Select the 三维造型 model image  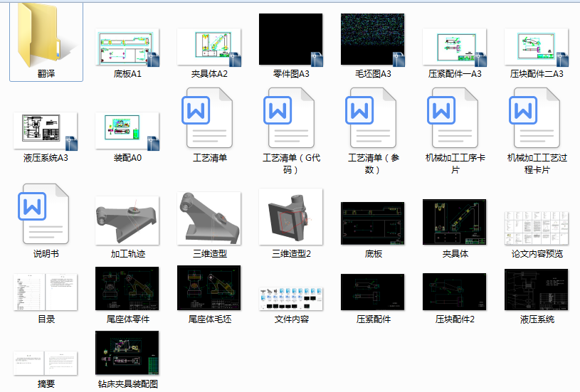click(209, 218)
